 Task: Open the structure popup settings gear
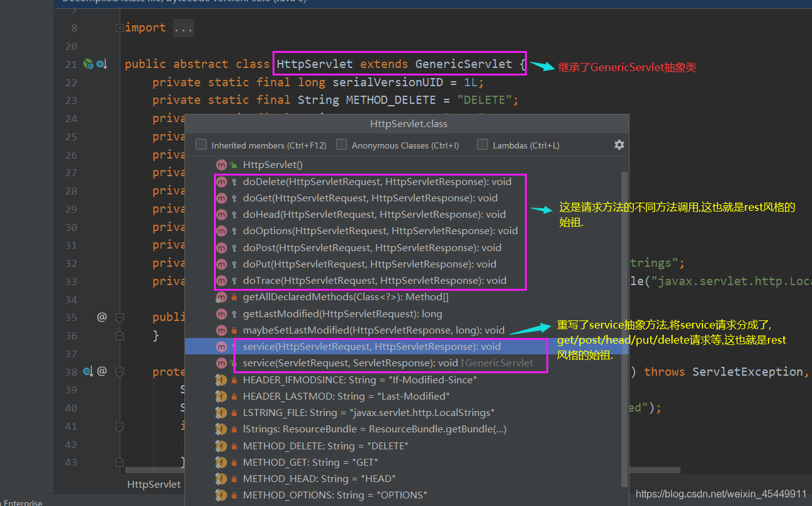click(619, 145)
